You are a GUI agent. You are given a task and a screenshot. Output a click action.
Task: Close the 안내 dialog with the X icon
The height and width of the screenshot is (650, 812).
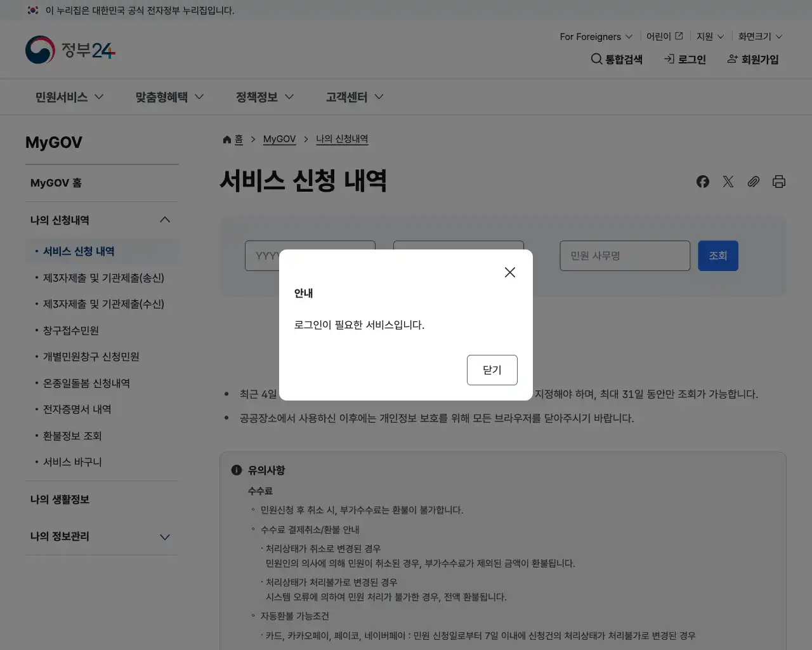click(x=510, y=272)
